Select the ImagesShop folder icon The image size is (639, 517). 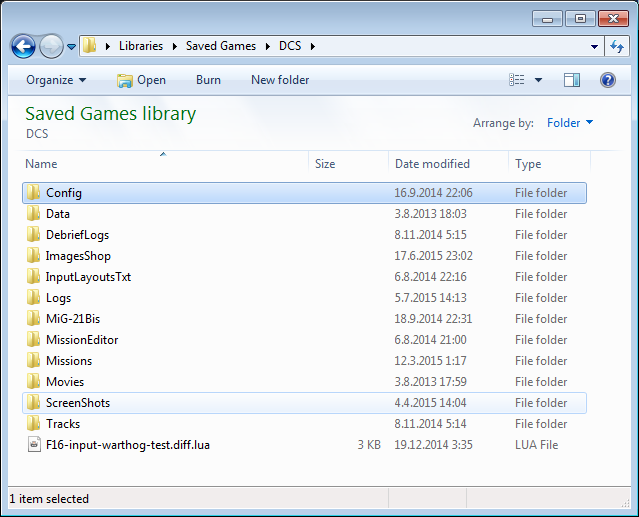[x=33, y=255]
